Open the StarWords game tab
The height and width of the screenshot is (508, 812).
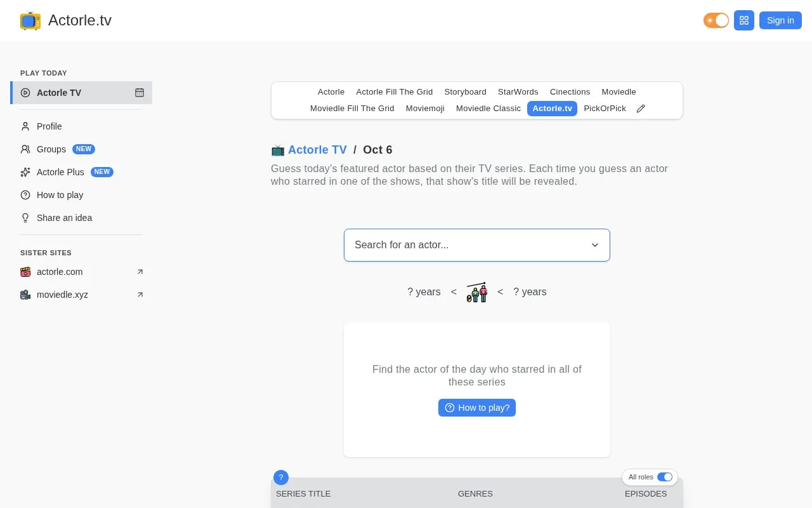(x=518, y=92)
